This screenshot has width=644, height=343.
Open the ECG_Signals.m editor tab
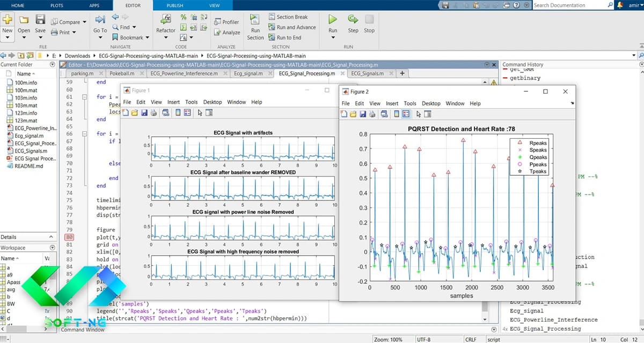tap(367, 73)
